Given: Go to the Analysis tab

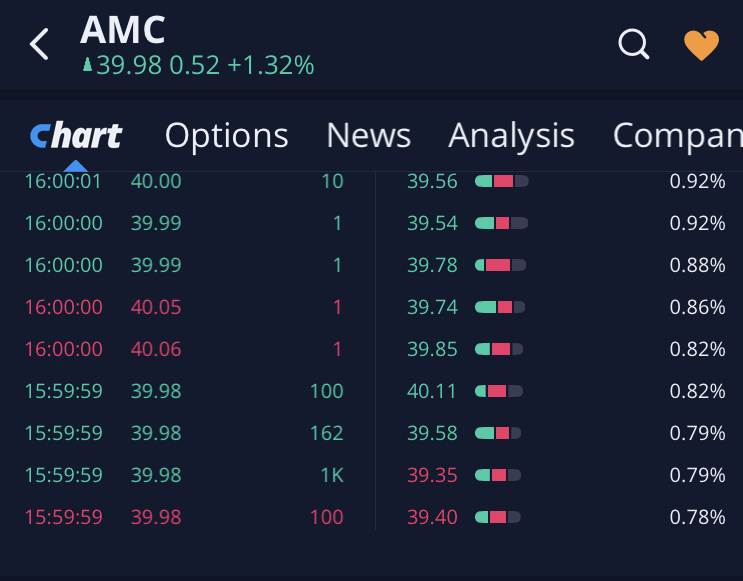Looking at the screenshot, I should click(511, 135).
